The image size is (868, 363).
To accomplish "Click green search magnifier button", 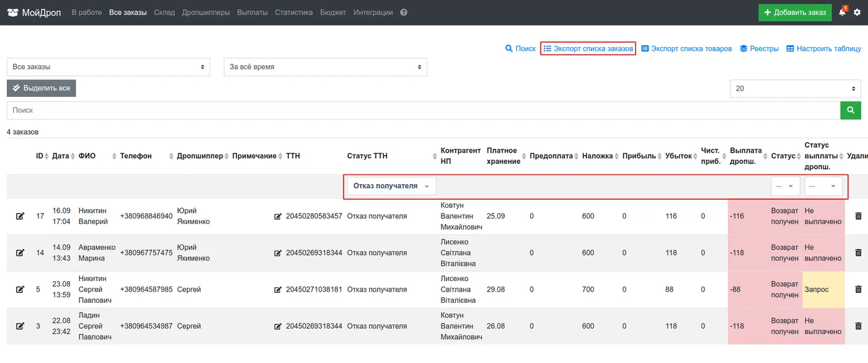I will pyautogui.click(x=851, y=110).
